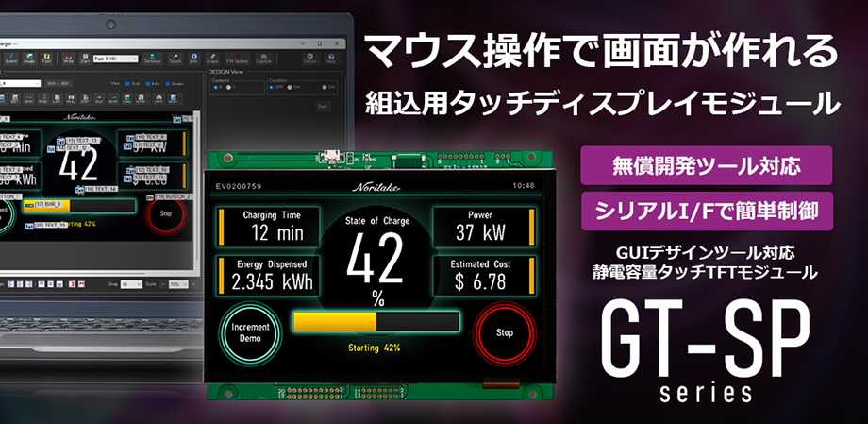Click the Power 37 kW panel
868x424 pixels.
click(x=484, y=226)
